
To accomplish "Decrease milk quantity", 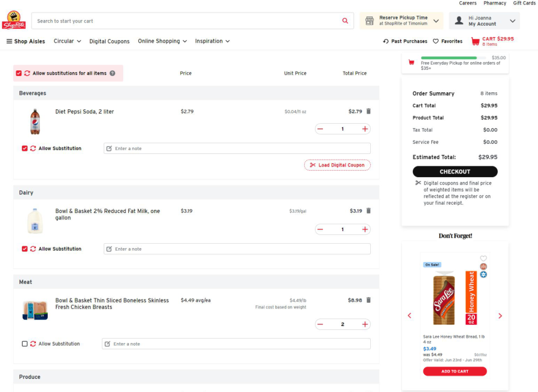I will [x=320, y=229].
